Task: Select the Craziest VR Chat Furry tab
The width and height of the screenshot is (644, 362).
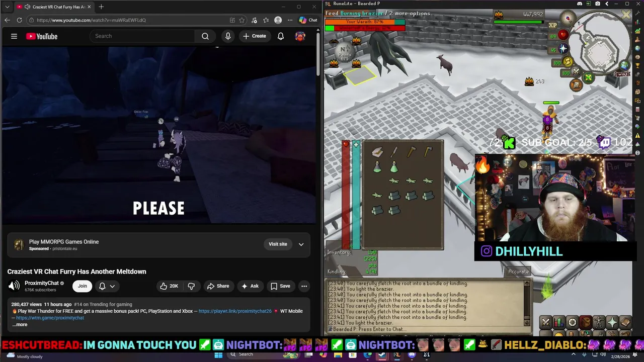Action: (x=53, y=7)
